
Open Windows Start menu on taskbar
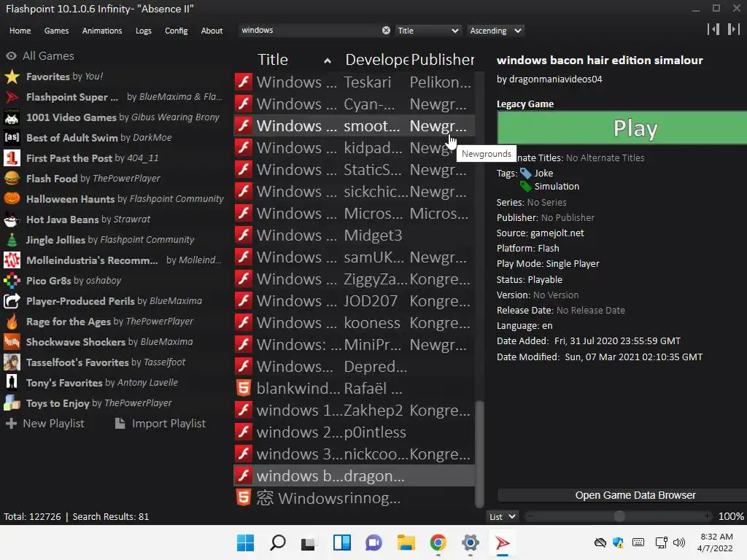(x=245, y=542)
